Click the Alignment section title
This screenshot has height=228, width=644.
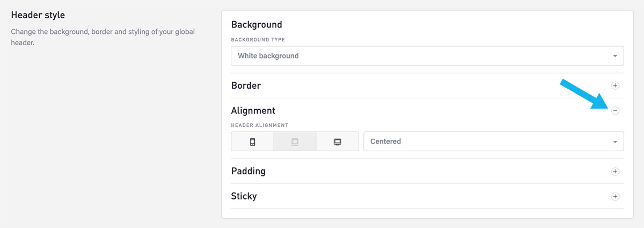(253, 111)
